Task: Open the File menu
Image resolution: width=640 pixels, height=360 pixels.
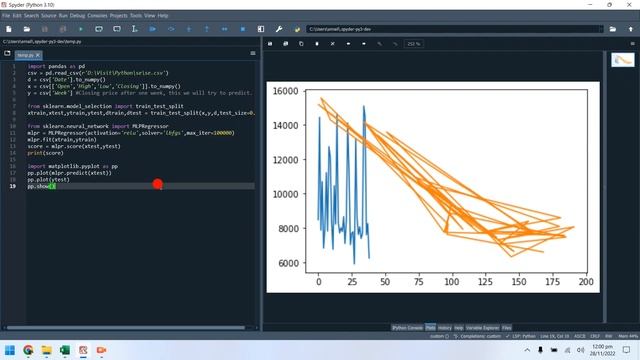Action: click(x=6, y=16)
